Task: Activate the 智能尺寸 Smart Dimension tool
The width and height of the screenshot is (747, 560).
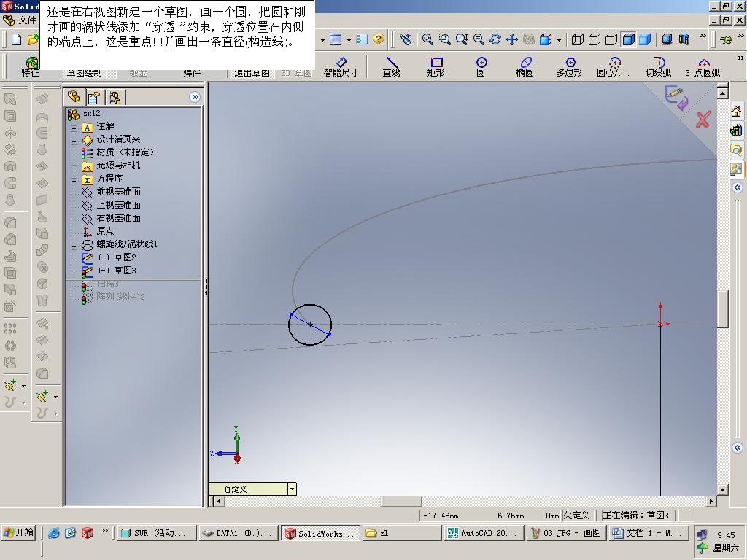Action: [341, 66]
